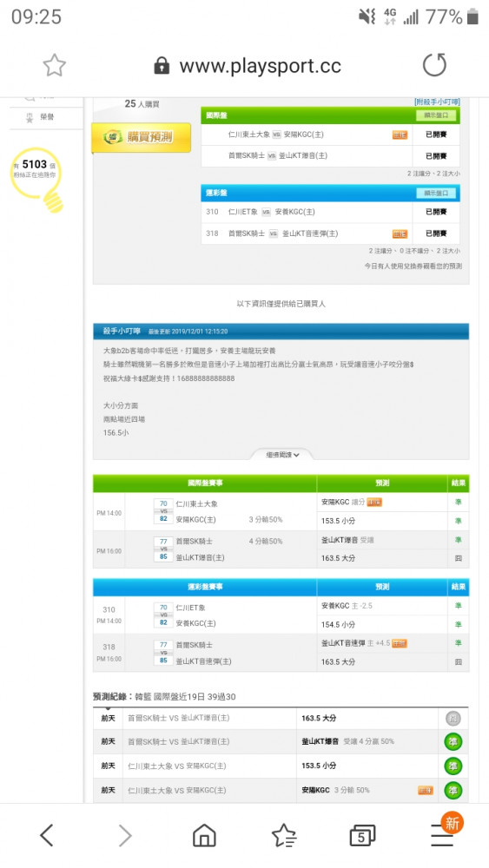Click the grey result badge in 163.5 大分 record row

tap(453, 719)
